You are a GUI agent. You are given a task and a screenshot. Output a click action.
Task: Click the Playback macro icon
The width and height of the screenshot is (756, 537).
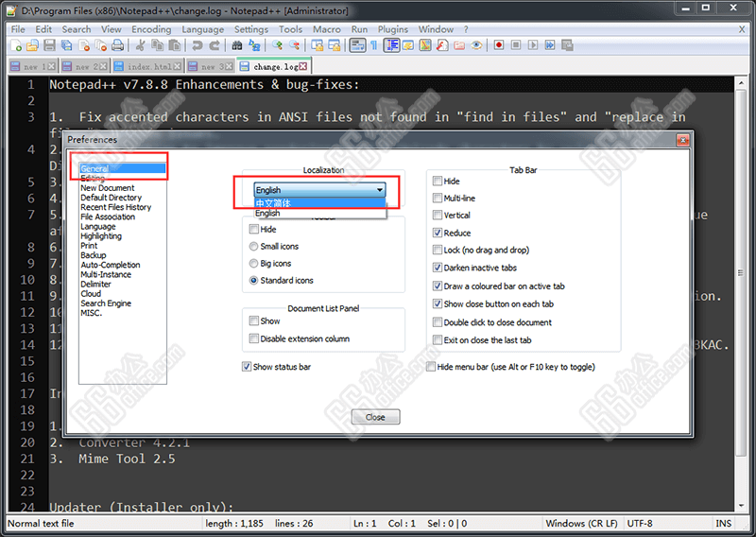click(x=533, y=45)
